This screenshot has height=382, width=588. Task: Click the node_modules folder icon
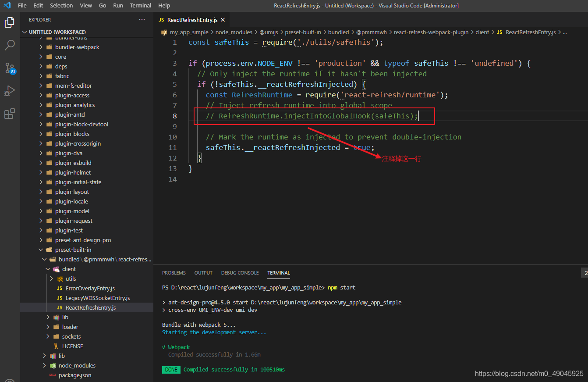53,365
